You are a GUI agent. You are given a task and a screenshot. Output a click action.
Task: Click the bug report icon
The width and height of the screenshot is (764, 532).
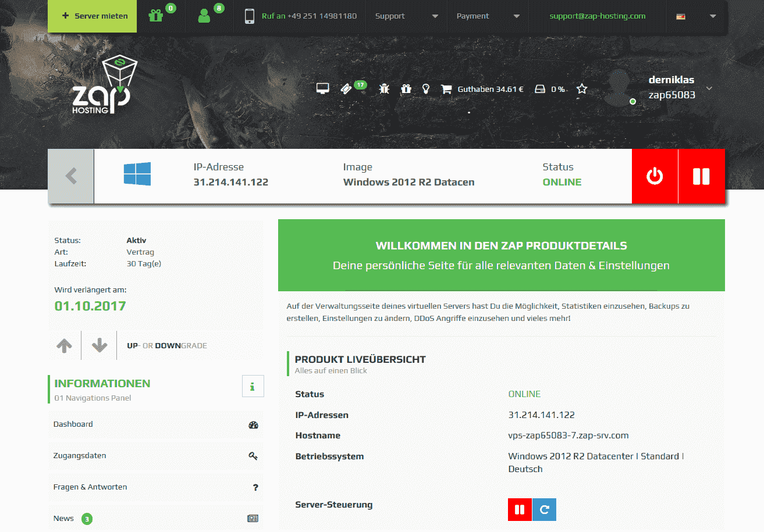tap(384, 89)
